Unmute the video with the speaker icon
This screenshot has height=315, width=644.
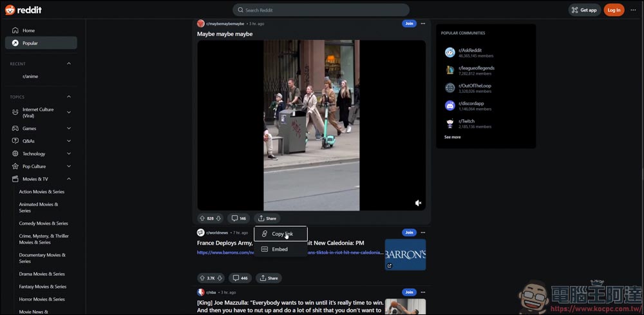click(x=418, y=203)
